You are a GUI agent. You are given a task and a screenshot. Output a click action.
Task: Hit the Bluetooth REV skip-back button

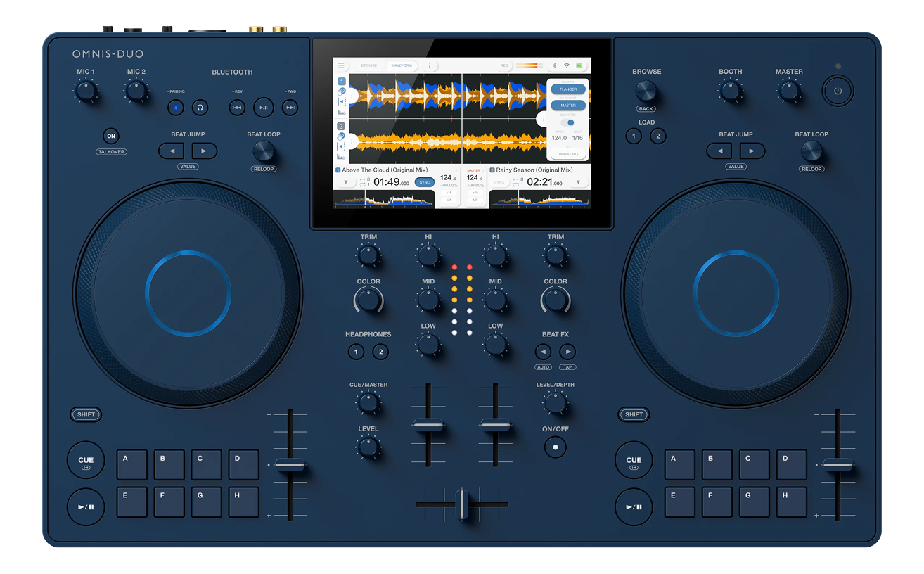point(238,108)
